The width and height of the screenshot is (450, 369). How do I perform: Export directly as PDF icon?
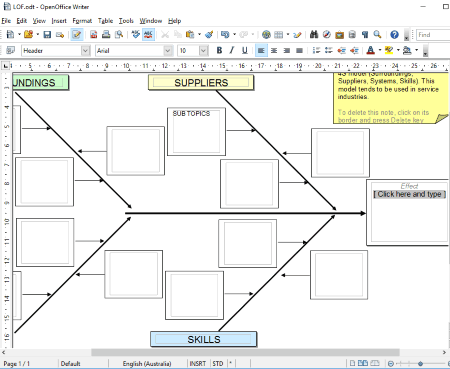click(94, 34)
